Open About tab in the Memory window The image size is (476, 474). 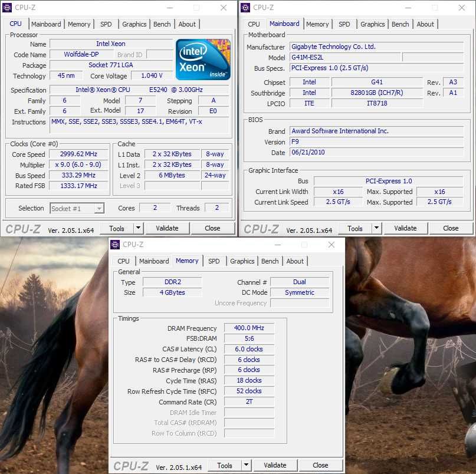pos(295,261)
